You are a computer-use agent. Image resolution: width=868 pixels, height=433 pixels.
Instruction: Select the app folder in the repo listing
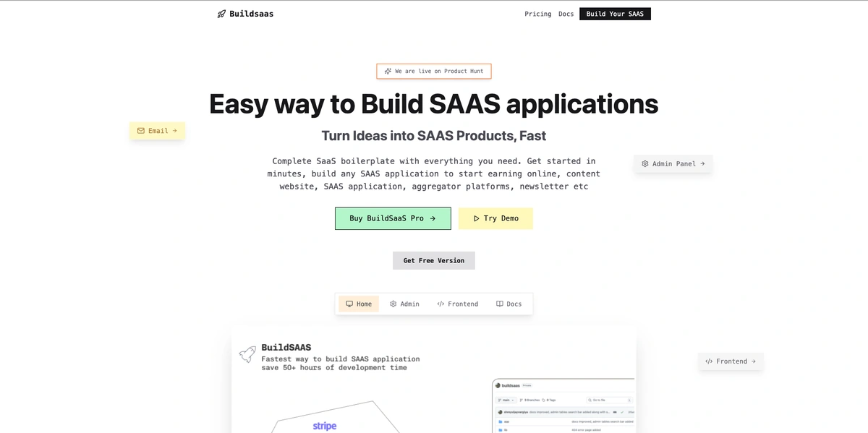tap(506, 421)
